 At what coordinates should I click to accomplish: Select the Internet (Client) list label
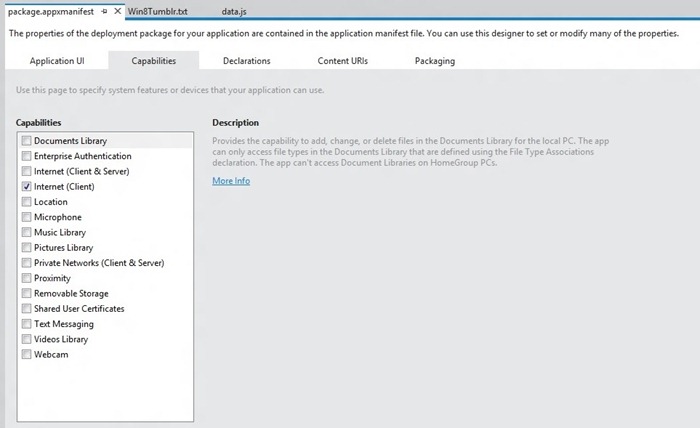(x=64, y=187)
